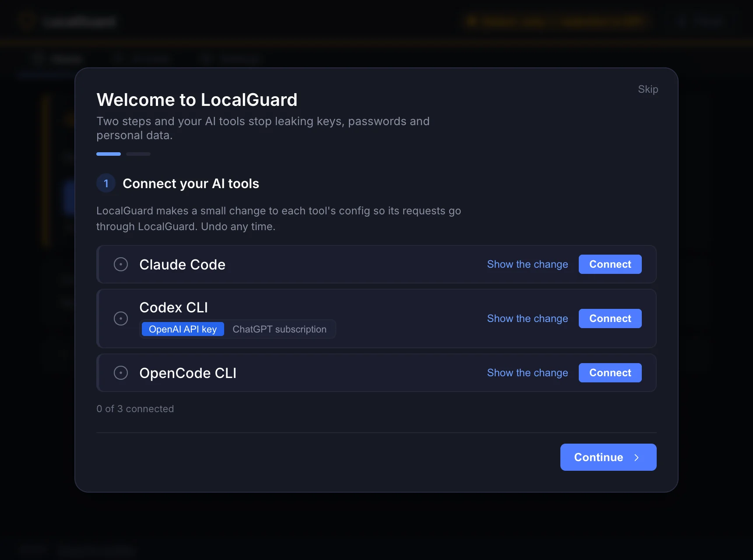Image resolution: width=753 pixels, height=560 pixels.
Task: Click the Continue arrow chevron
Action: (x=637, y=457)
